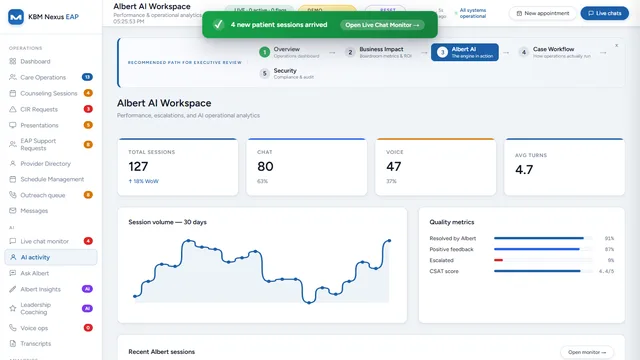Click the KBM Nexus EAP logo icon

click(16, 17)
